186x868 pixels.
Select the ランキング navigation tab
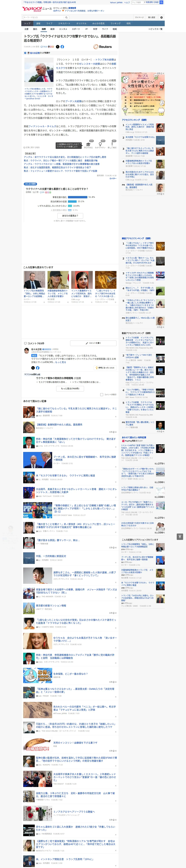click(115, 24)
